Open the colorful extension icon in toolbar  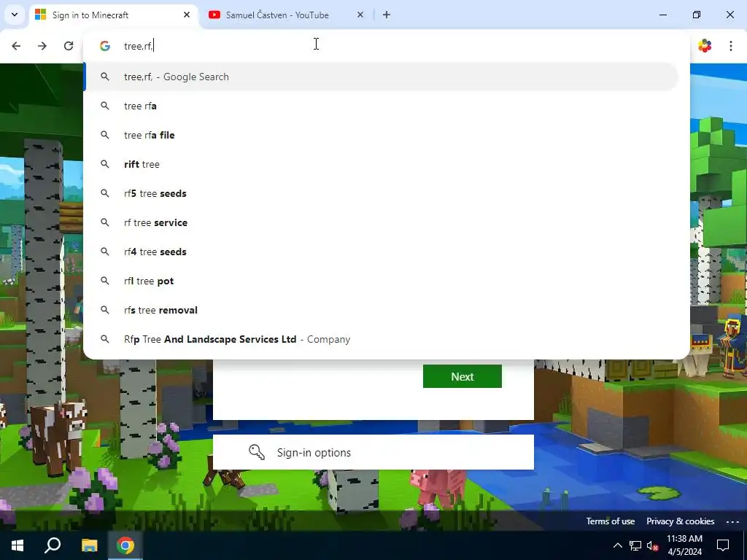pyautogui.click(x=705, y=46)
